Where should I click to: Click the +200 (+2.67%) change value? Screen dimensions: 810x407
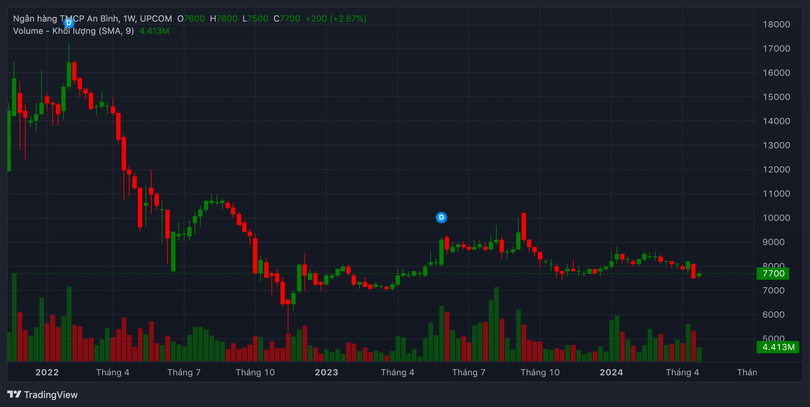click(340, 18)
